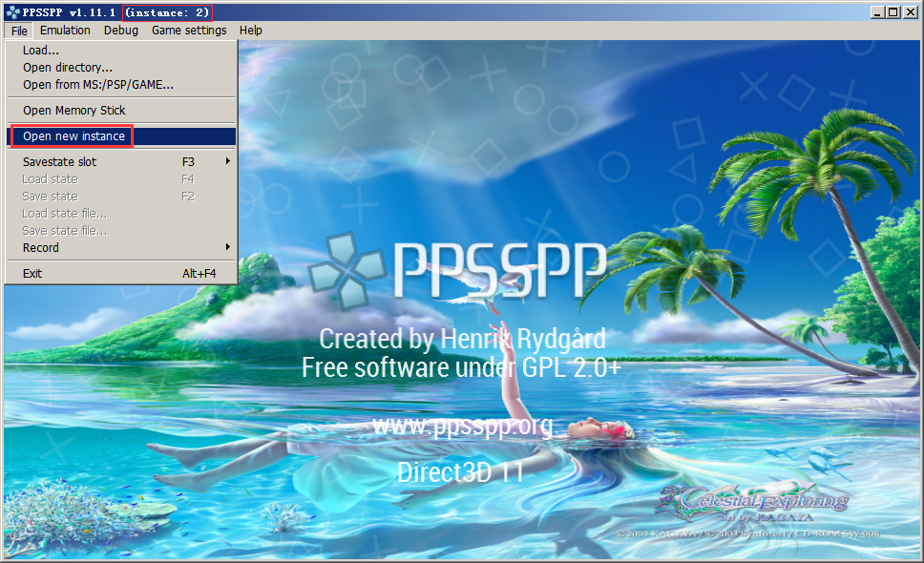Expand the Savestate slot submenu
Image resolution: width=924 pixels, height=563 pixels.
coord(121,162)
